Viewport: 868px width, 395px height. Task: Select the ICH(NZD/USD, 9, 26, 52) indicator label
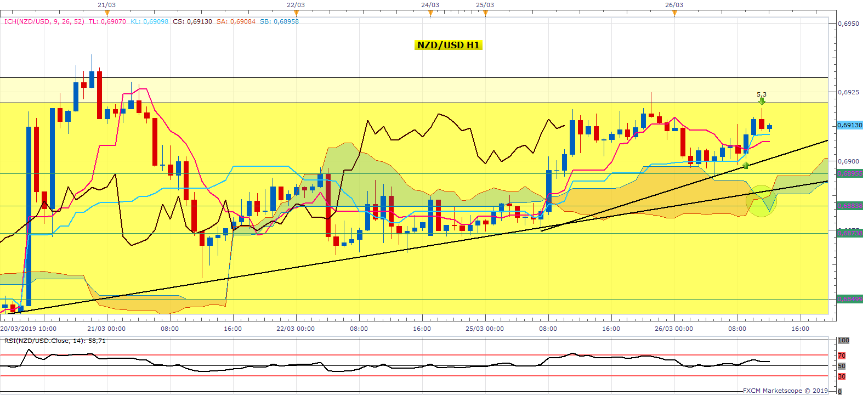click(44, 21)
